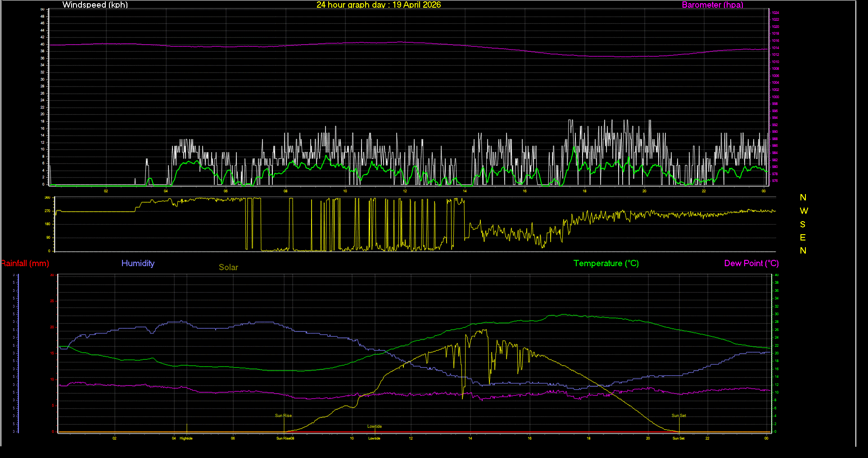Click the Windspeed (kph) legend label
Image resolution: width=868 pixels, height=458 pixels.
tap(95, 5)
